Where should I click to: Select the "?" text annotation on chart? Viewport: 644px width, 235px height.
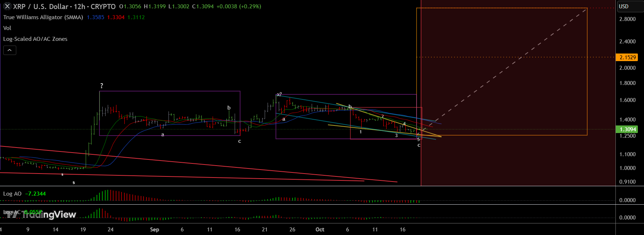pyautogui.click(x=102, y=86)
